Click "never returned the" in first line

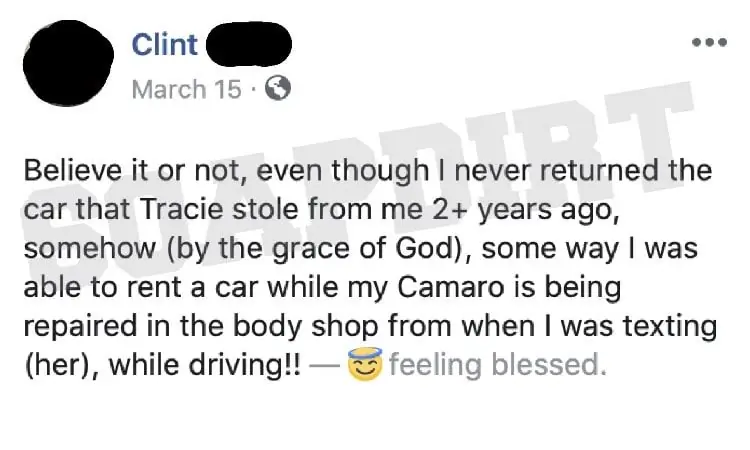coord(583,170)
